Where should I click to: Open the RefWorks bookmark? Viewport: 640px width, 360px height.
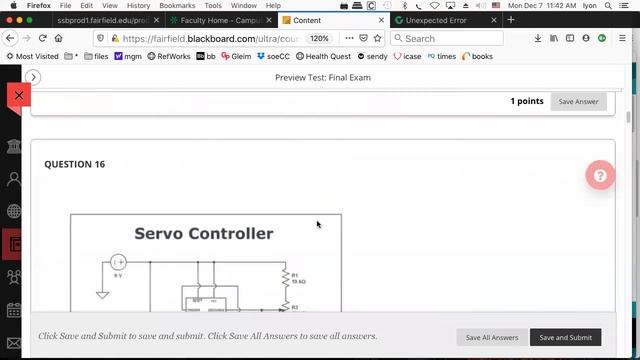click(169, 56)
